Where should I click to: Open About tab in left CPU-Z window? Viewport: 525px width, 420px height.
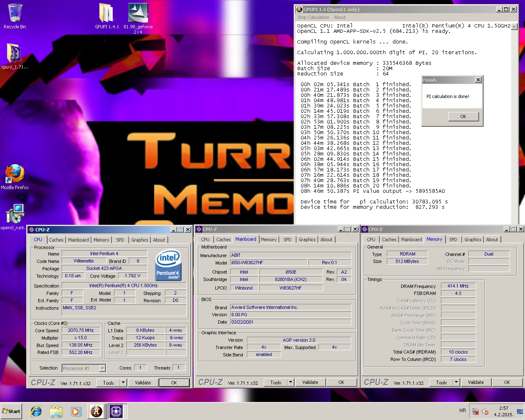[159, 240]
